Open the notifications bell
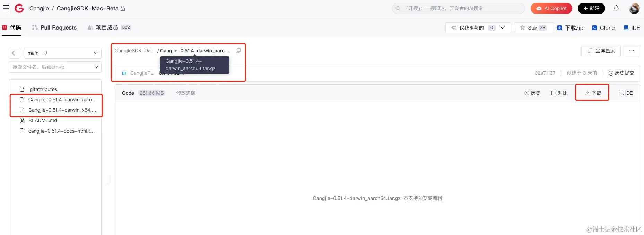This screenshot has height=235, width=644. 616,8
